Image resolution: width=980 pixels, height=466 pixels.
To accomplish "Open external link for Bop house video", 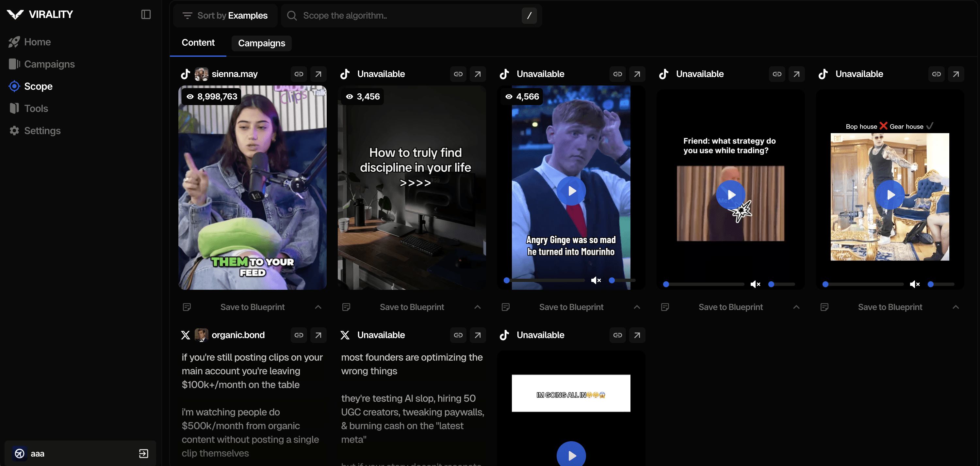I will 955,74.
